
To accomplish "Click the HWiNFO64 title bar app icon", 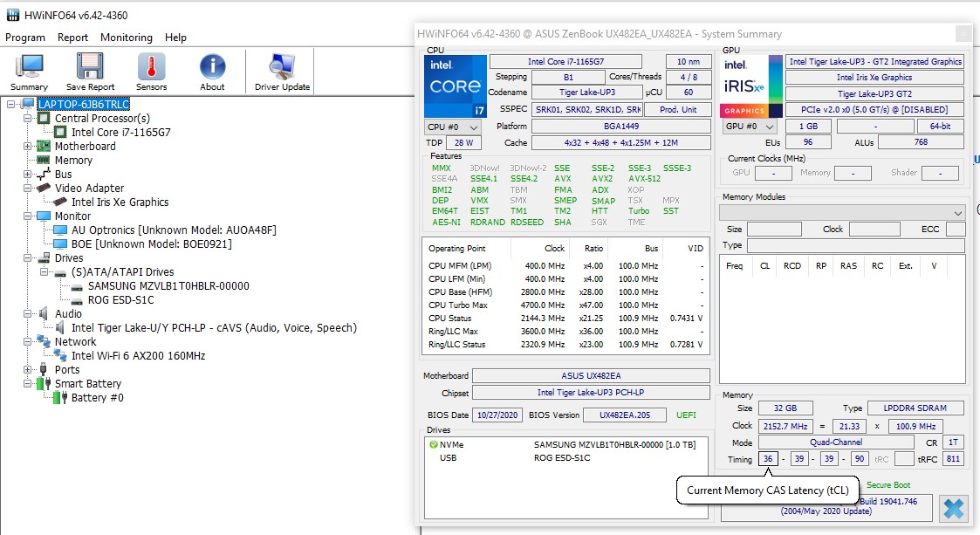I will 12,15.
